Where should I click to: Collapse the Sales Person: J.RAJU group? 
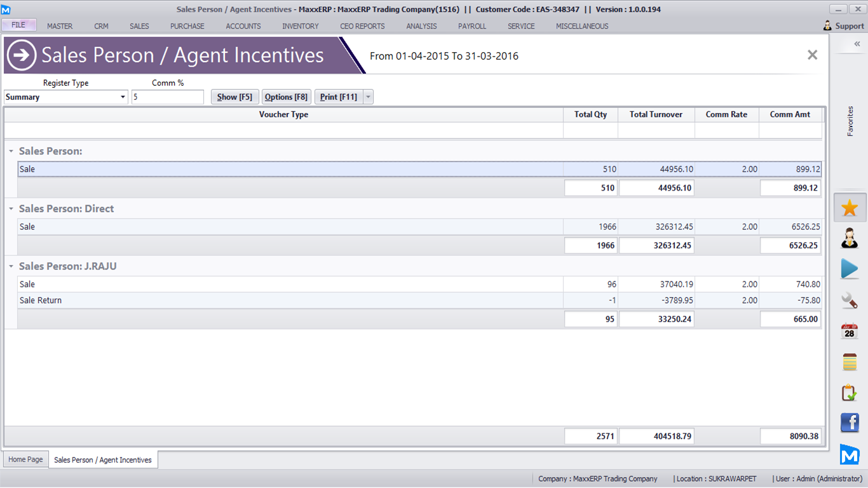coord(11,267)
